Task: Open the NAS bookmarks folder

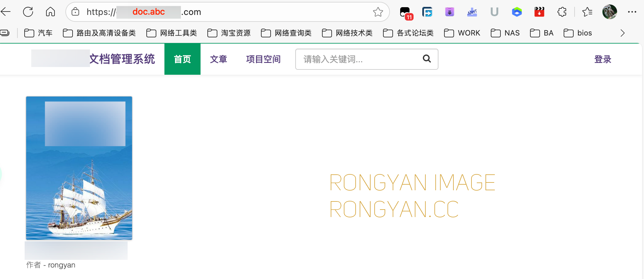Action: point(505,33)
